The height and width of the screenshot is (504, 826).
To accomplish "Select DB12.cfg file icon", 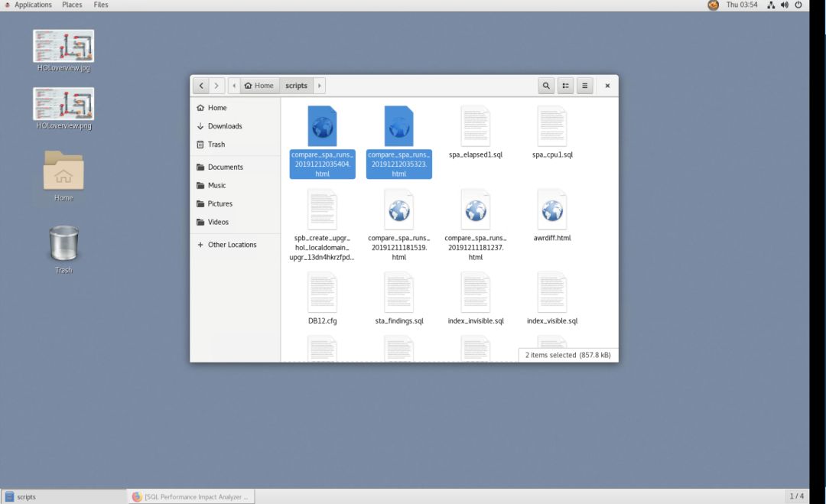I will (x=323, y=293).
